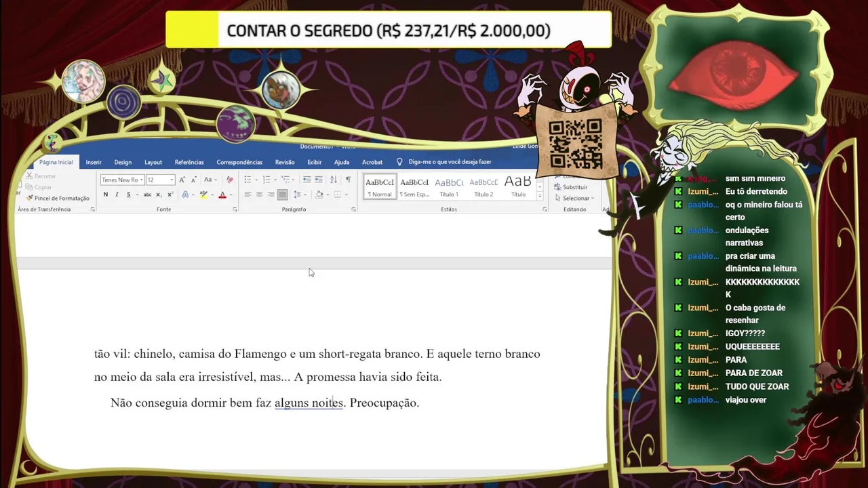Switch to the Inserir tab
This screenshot has height=488, width=868.
(x=94, y=162)
